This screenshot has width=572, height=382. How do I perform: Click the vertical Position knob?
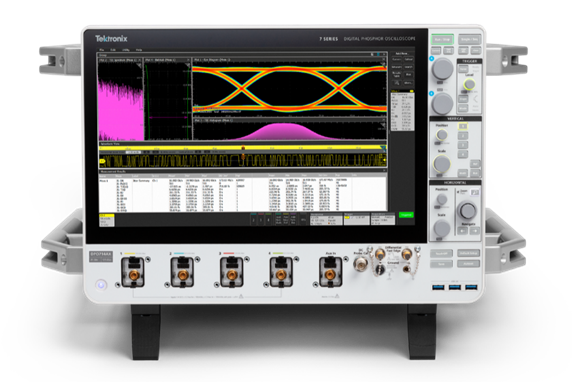point(442,135)
